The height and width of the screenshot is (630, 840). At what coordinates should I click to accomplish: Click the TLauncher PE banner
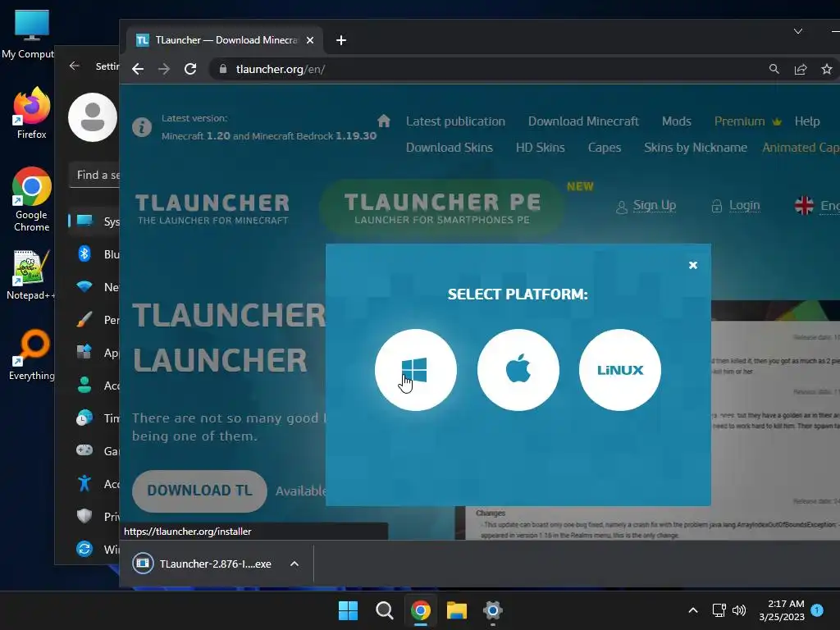point(442,208)
